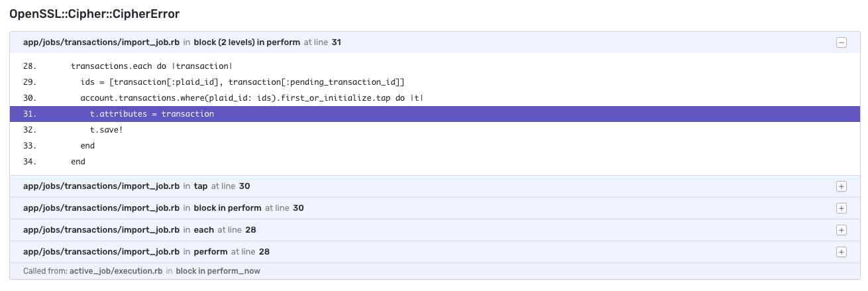Expand the tap frame at line 30

(841, 186)
